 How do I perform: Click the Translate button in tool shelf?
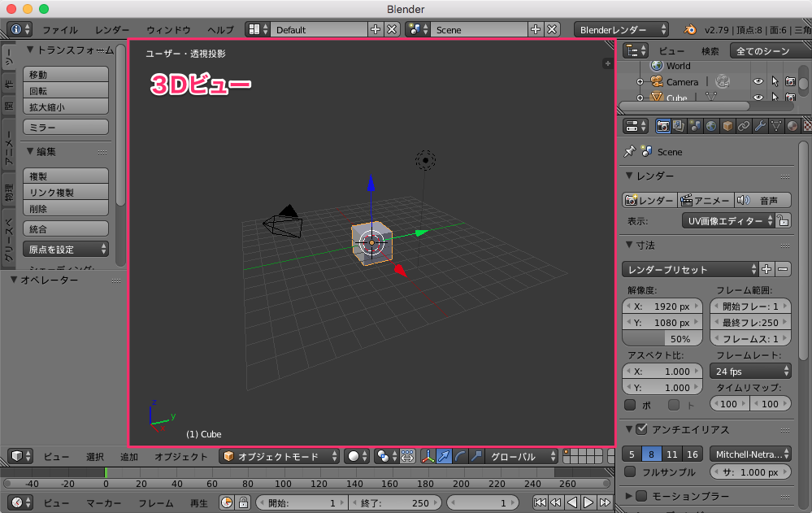[66, 74]
